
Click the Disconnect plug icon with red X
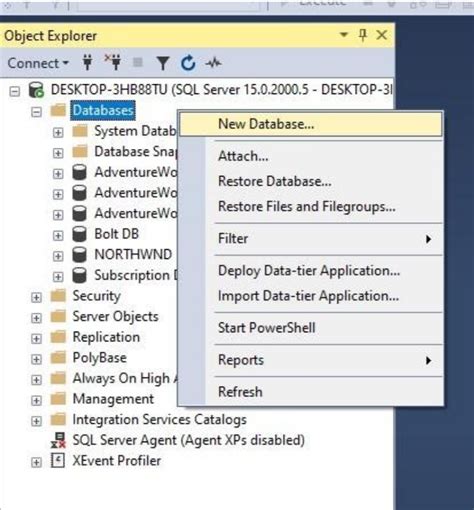click(113, 62)
